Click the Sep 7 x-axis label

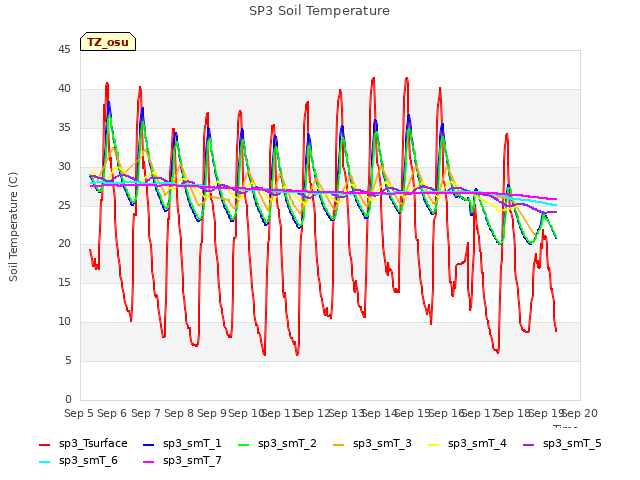146,413
